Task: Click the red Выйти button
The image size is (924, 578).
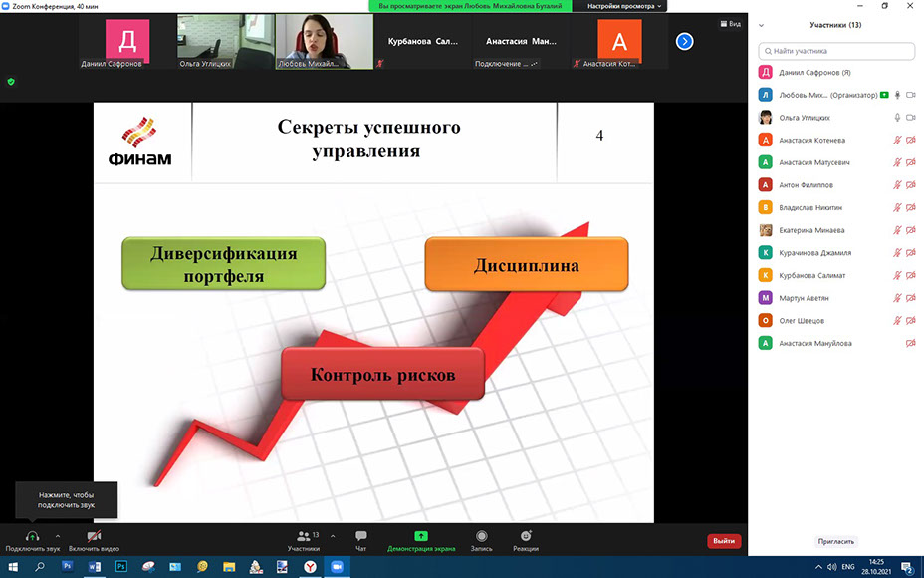Action: click(x=724, y=541)
